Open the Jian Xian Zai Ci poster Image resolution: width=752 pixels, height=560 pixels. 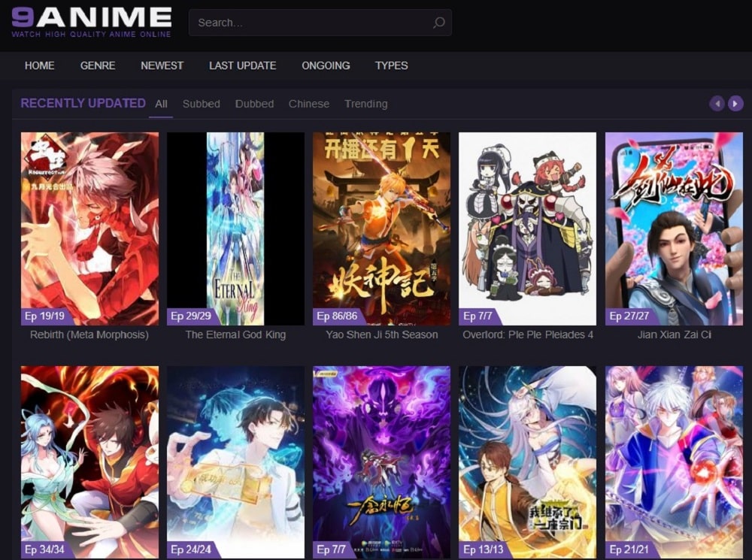point(674,229)
